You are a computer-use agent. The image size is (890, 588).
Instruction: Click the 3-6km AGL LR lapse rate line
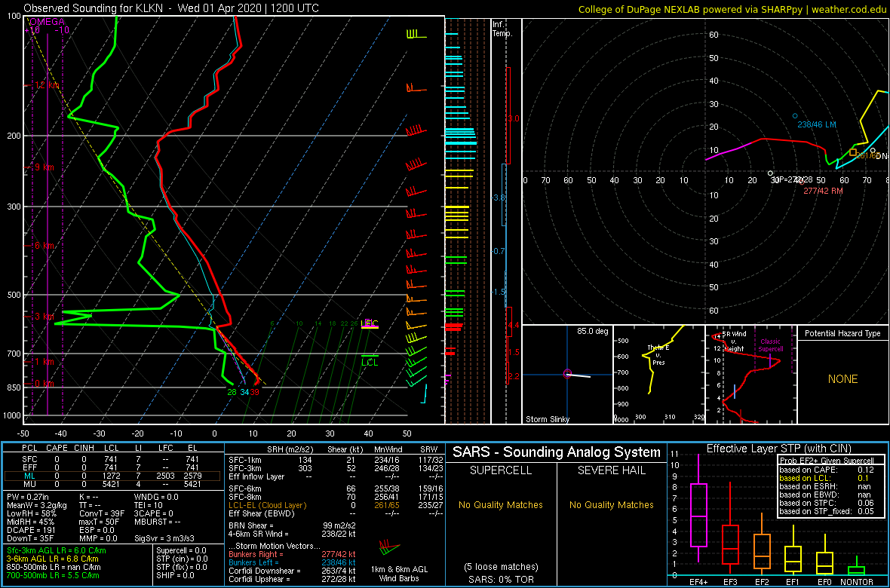click(56, 559)
